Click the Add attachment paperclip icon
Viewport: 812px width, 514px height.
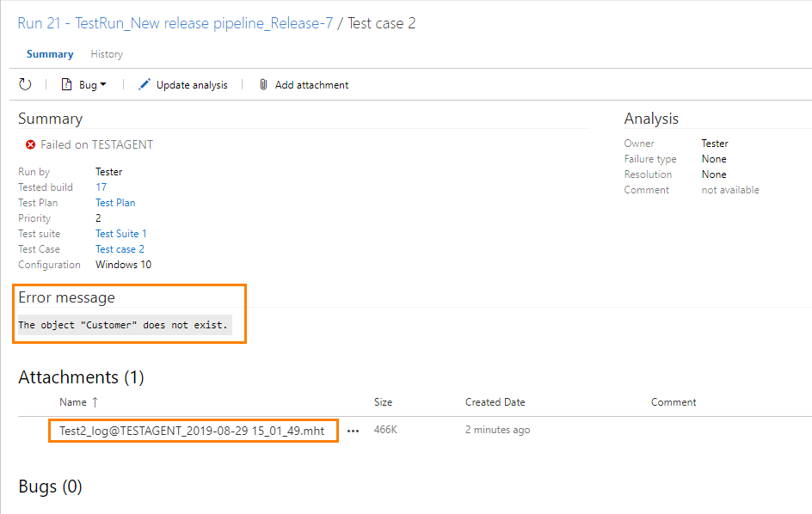pos(263,84)
